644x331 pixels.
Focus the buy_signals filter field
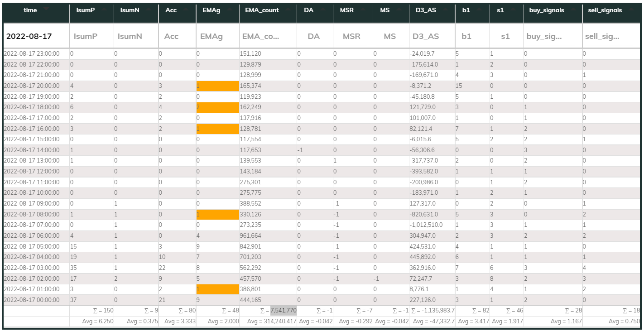point(551,36)
